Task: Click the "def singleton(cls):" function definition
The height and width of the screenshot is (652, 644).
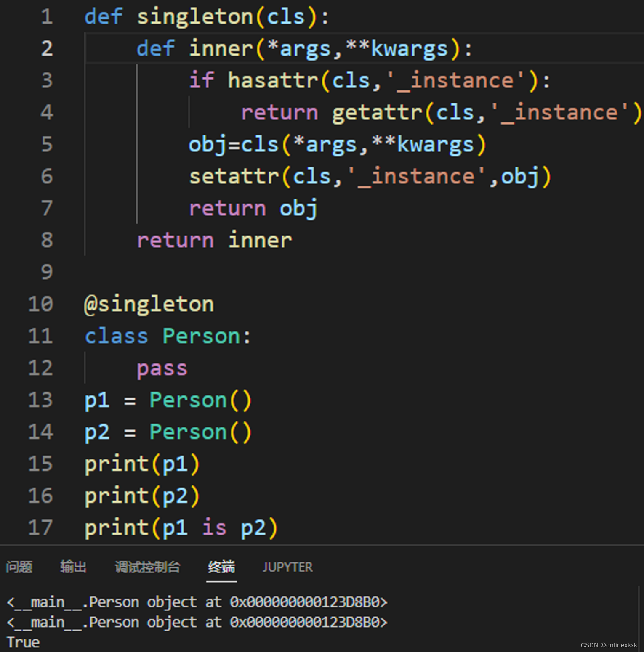Action: pos(206,17)
